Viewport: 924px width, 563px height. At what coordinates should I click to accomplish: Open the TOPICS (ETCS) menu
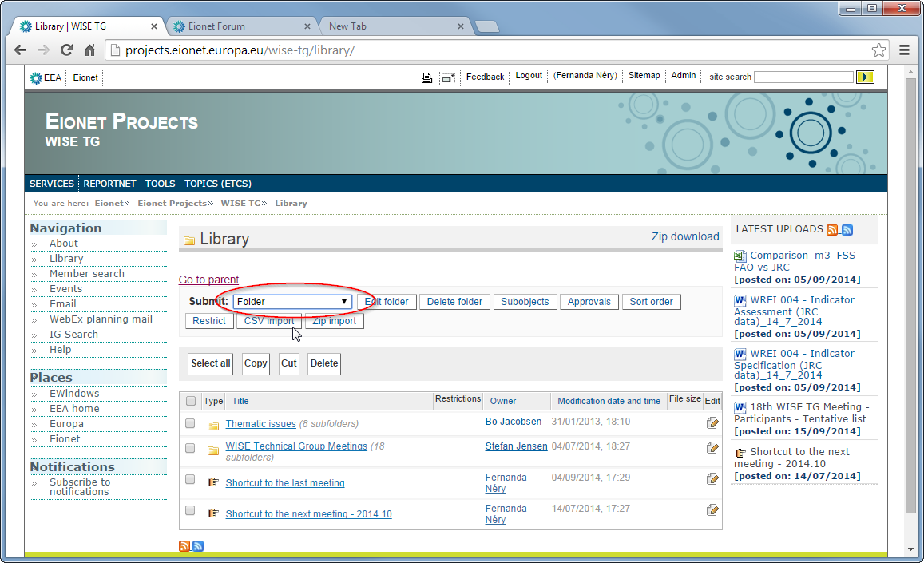[x=218, y=184]
